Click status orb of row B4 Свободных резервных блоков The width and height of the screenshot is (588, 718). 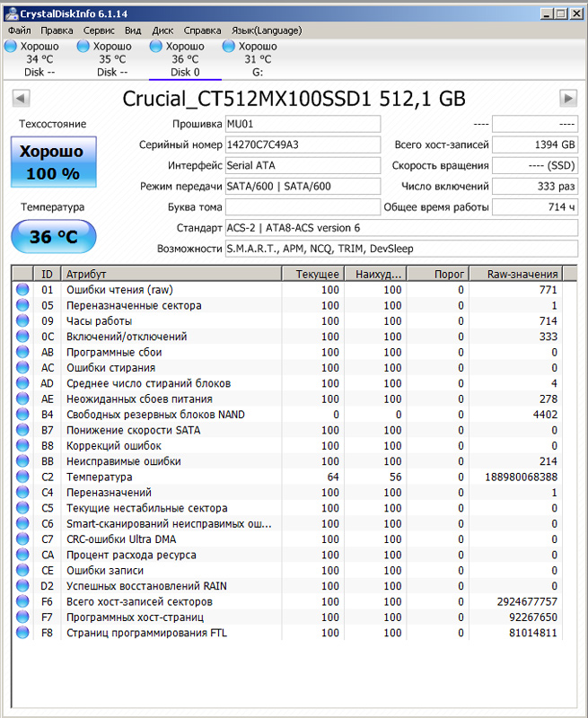[x=22, y=414]
